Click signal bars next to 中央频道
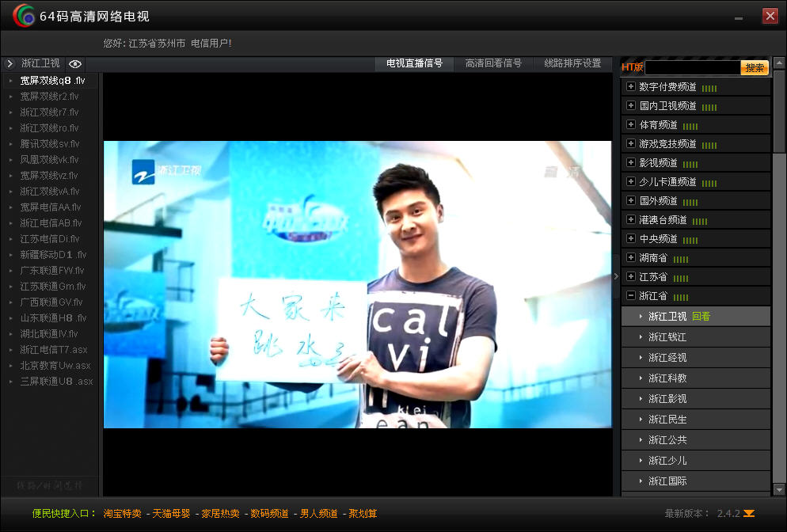Image resolution: width=787 pixels, height=532 pixels. (690, 240)
